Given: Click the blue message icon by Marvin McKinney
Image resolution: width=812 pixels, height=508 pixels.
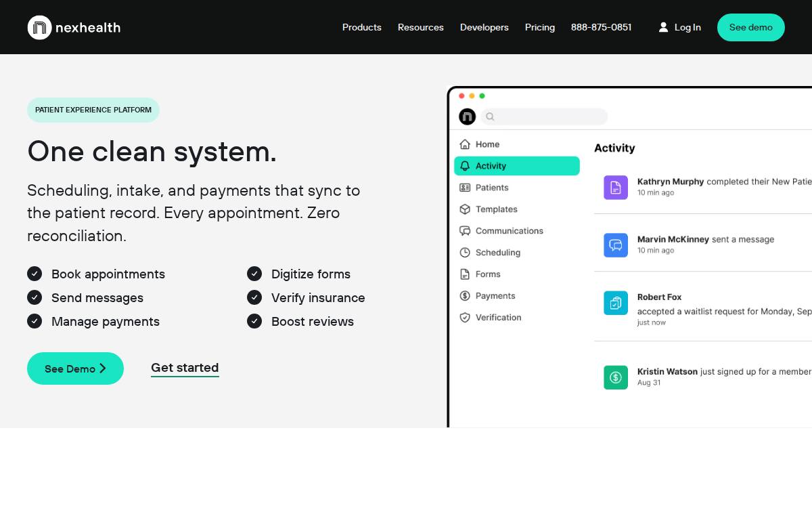Looking at the screenshot, I should [616, 245].
